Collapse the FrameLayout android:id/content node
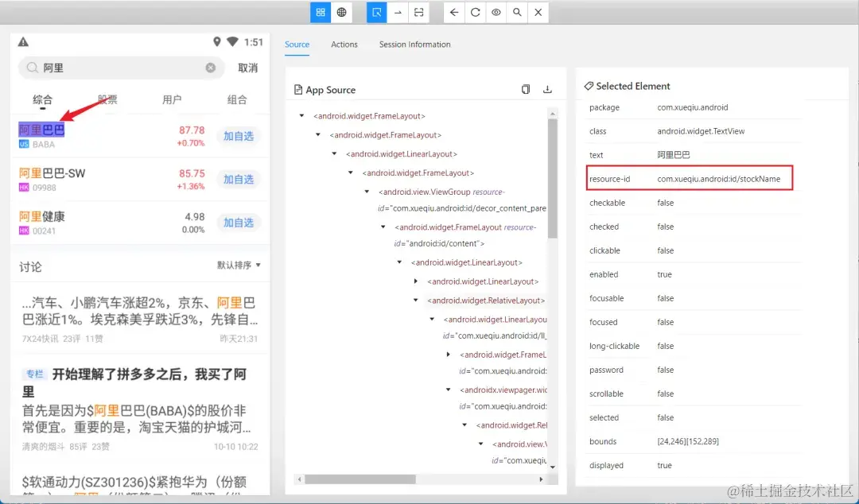 pos(383,227)
